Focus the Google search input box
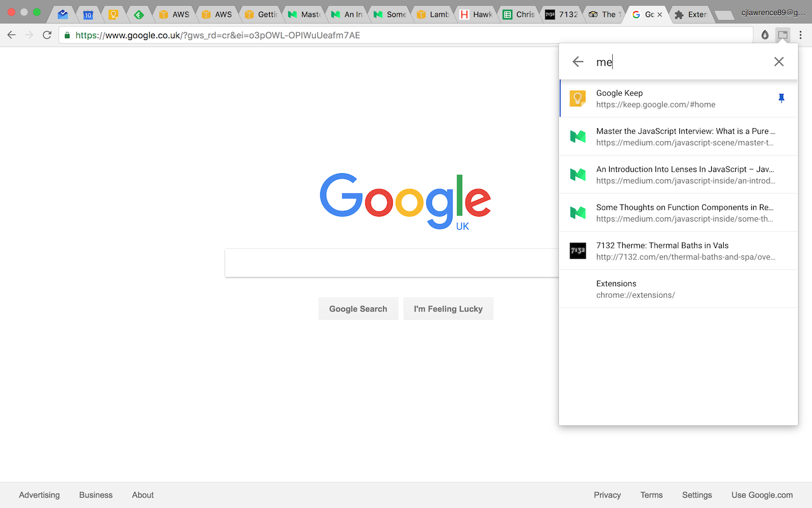Screen dimensions: 812x508 391,263
